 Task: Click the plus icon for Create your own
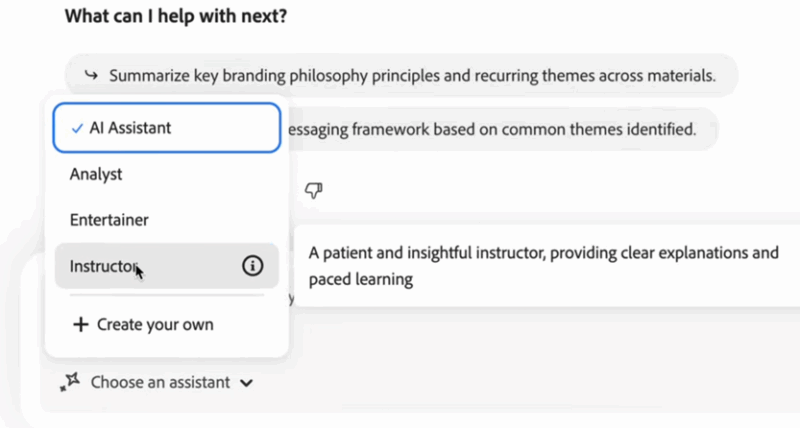pyautogui.click(x=81, y=325)
